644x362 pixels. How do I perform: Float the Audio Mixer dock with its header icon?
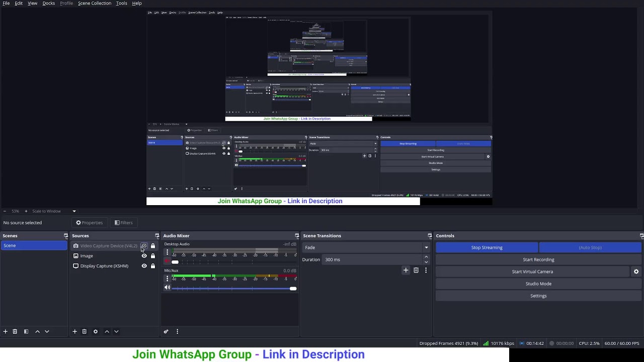coord(297,236)
